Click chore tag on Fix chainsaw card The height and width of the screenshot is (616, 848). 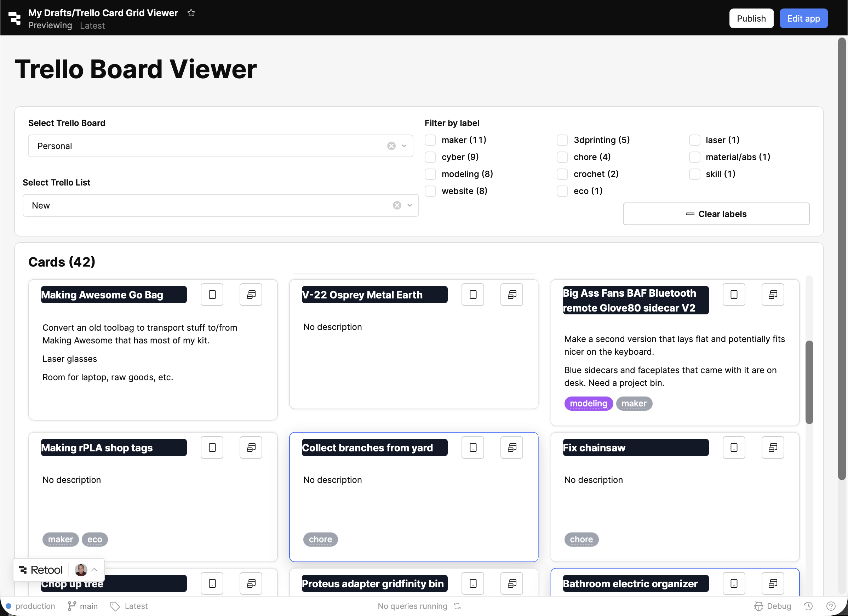tap(581, 539)
